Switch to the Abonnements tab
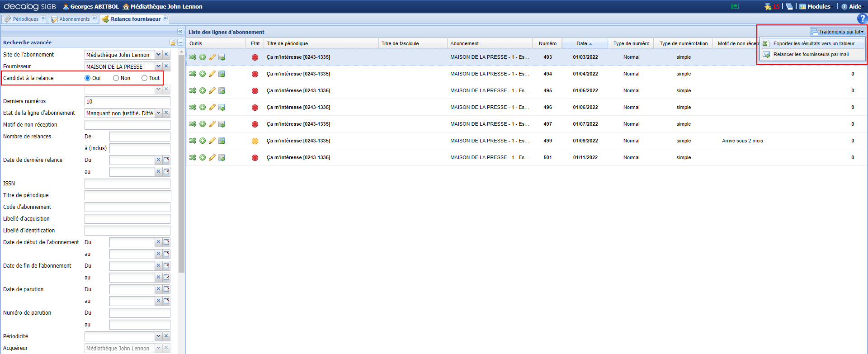868x354 pixels. pos(74,19)
